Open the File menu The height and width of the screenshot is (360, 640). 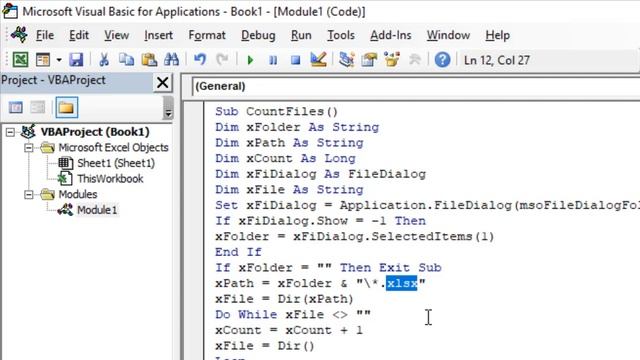click(x=44, y=36)
